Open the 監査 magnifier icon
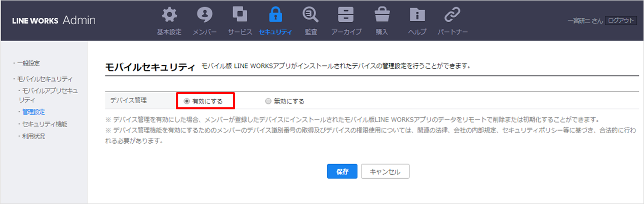The image size is (644, 204). (x=311, y=15)
